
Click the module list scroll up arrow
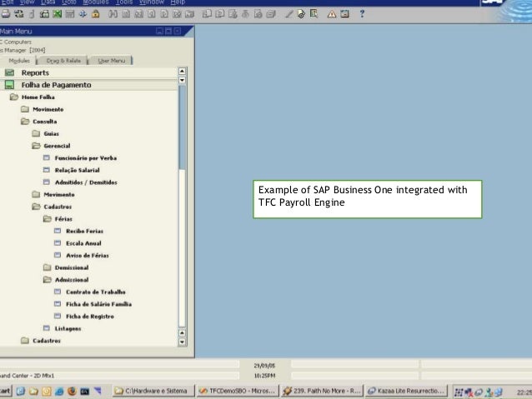click(182, 71)
